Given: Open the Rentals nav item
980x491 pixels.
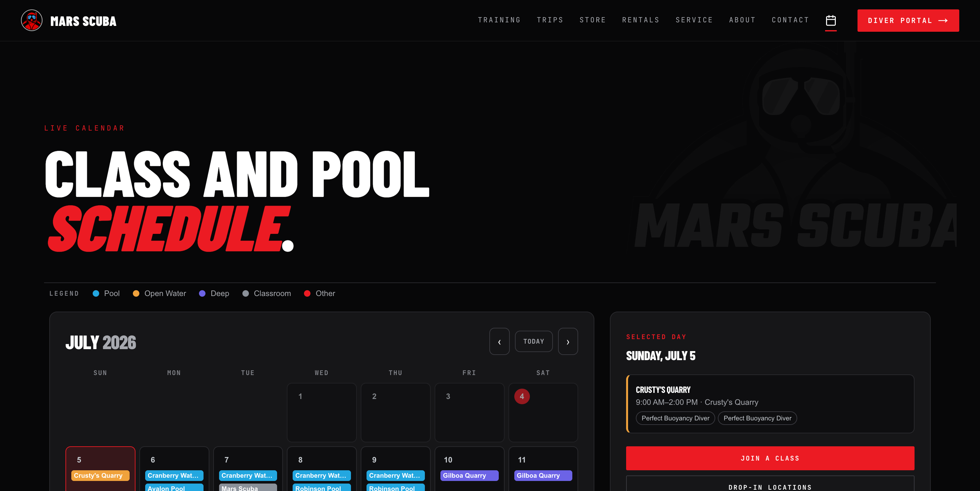Looking at the screenshot, I should (x=641, y=20).
